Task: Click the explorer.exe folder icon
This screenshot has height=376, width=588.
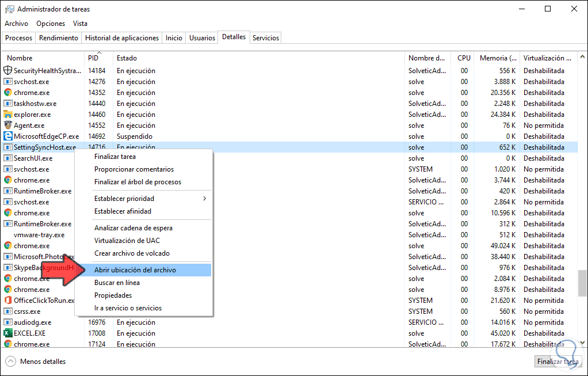Action: pos(8,114)
